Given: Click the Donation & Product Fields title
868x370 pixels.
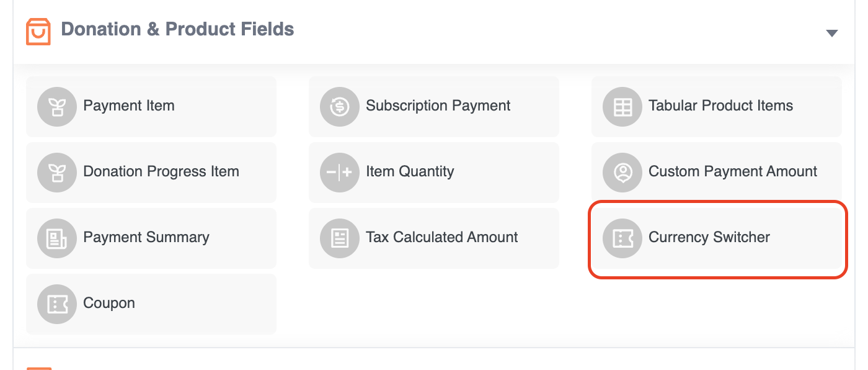Looking at the screenshot, I should pos(177,29).
